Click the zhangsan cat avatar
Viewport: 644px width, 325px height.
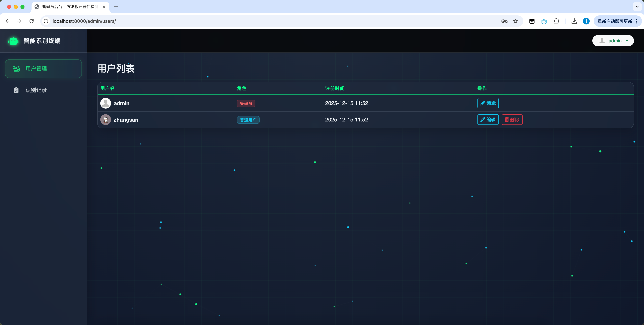coord(105,120)
